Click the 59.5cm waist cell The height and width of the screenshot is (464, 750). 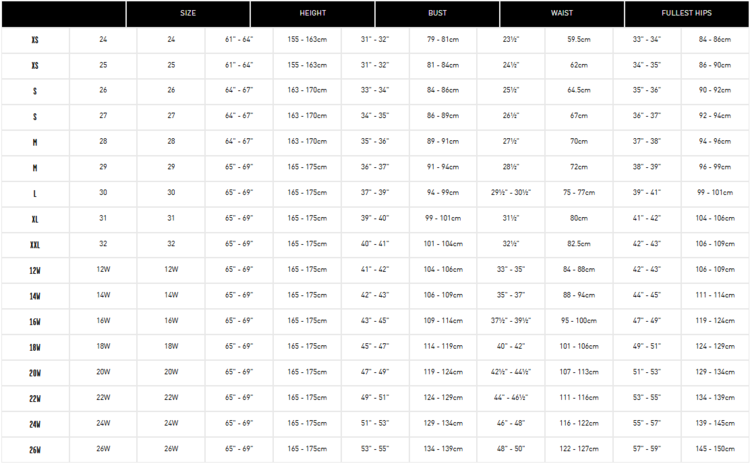(x=578, y=40)
